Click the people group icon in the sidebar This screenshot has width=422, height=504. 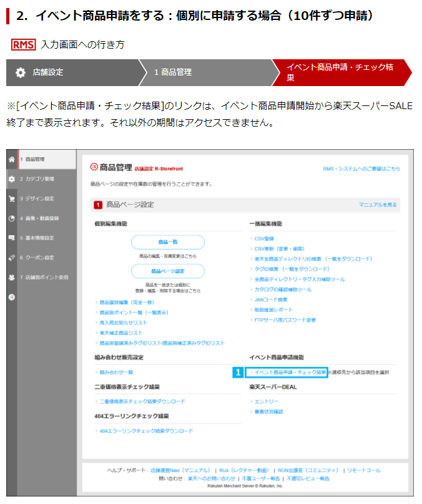coord(12,277)
